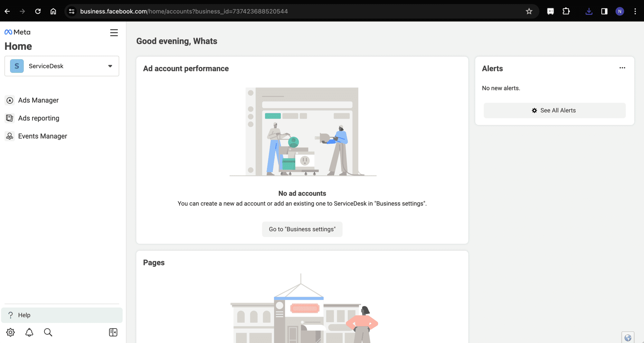
Task: Click See All Alerts button
Action: [554, 110]
